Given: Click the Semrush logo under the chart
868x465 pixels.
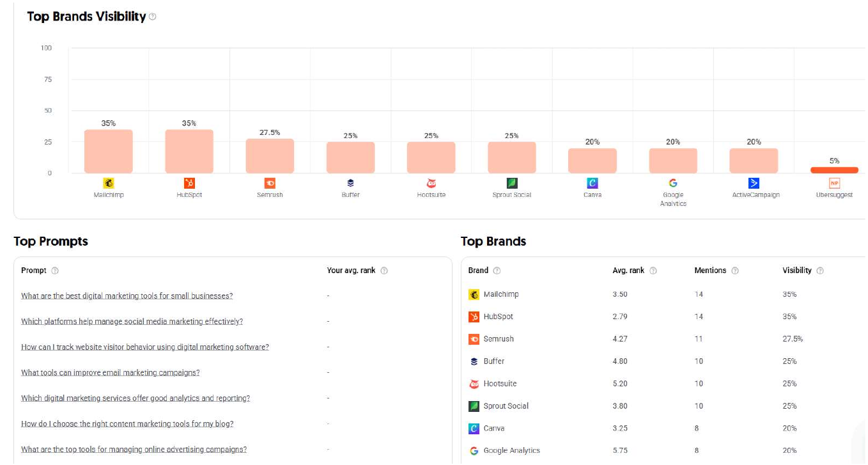Looking at the screenshot, I should pos(270,184).
